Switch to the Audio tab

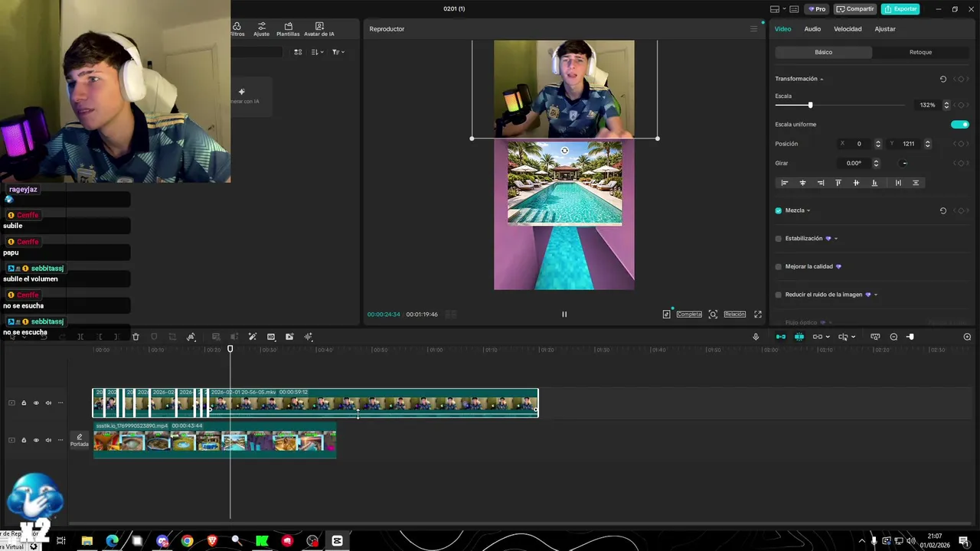pyautogui.click(x=812, y=29)
